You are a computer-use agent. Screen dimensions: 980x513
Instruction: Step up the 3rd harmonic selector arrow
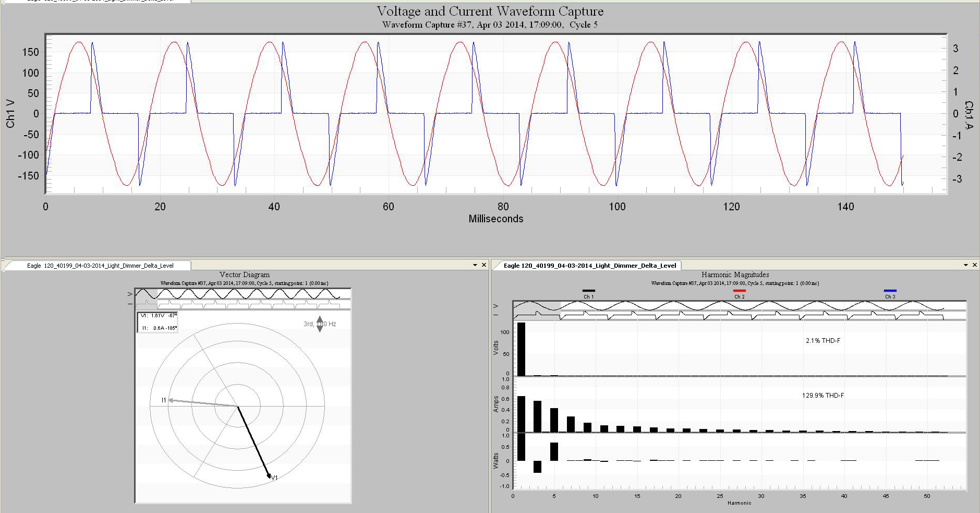(x=319, y=319)
